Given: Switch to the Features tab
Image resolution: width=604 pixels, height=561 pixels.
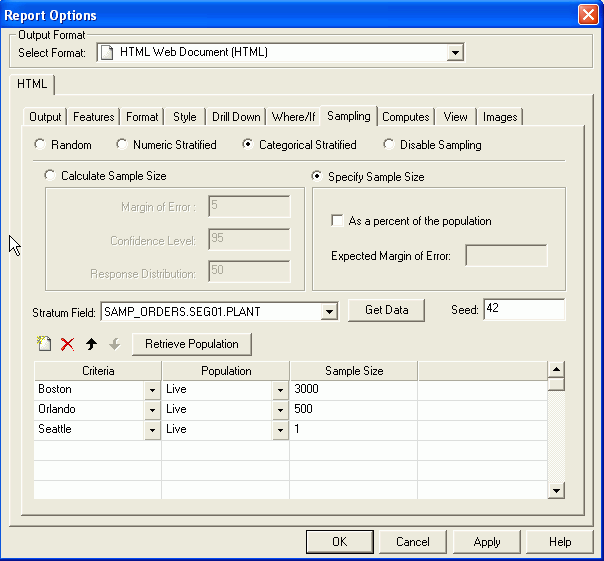Looking at the screenshot, I should coord(94,117).
